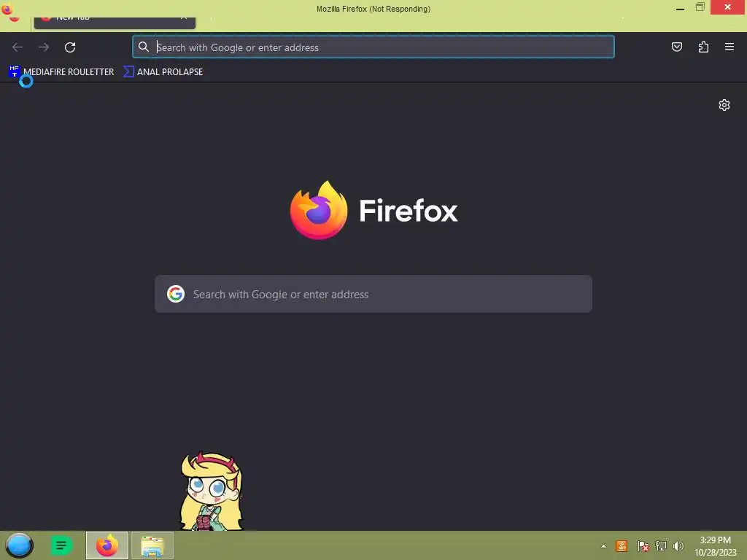Show hidden system tray icons
The width and height of the screenshot is (747, 560).
click(603, 546)
